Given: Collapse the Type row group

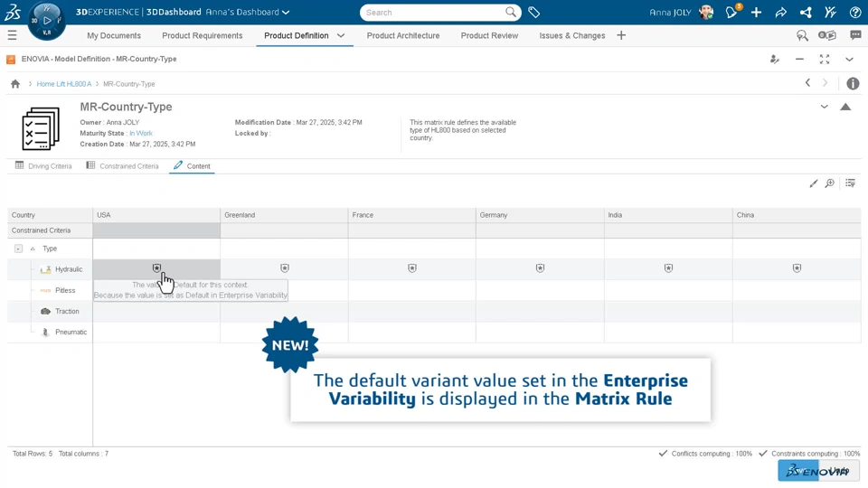Looking at the screenshot, I should [x=18, y=249].
